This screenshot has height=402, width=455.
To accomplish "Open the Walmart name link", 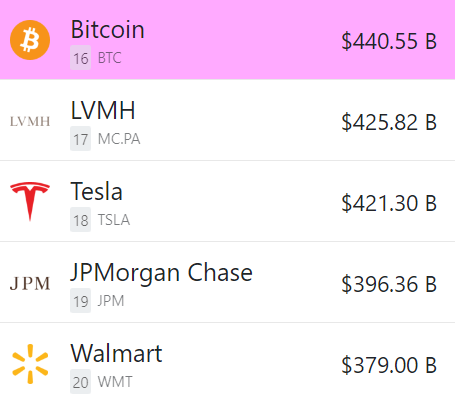I will [116, 353].
